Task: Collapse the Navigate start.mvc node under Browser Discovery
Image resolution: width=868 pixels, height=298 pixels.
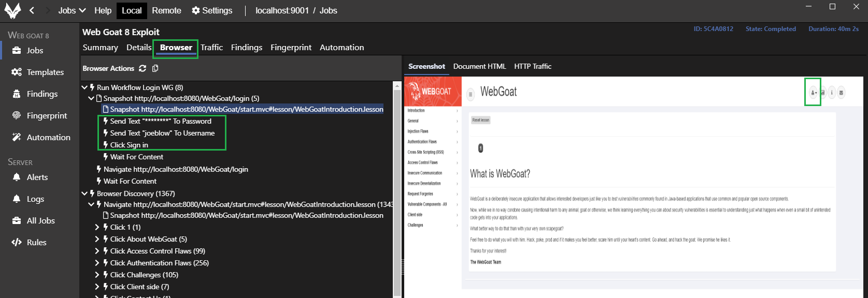Action: 91,204
